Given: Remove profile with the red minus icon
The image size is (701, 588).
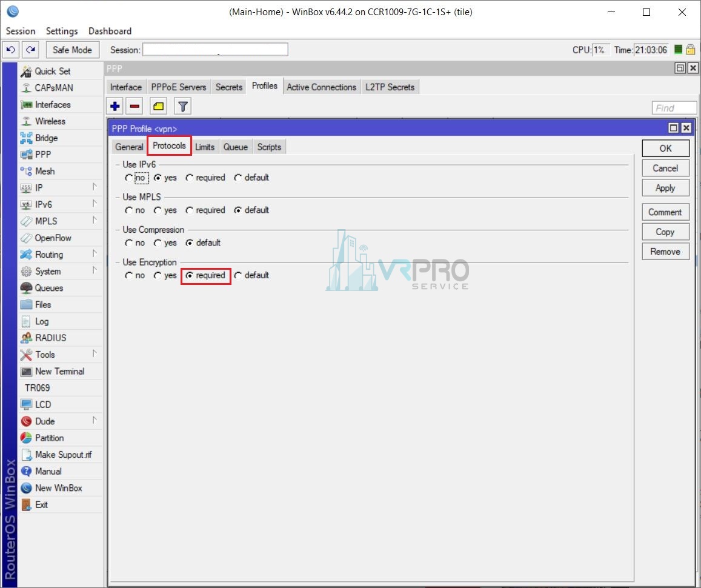Looking at the screenshot, I should click(135, 107).
